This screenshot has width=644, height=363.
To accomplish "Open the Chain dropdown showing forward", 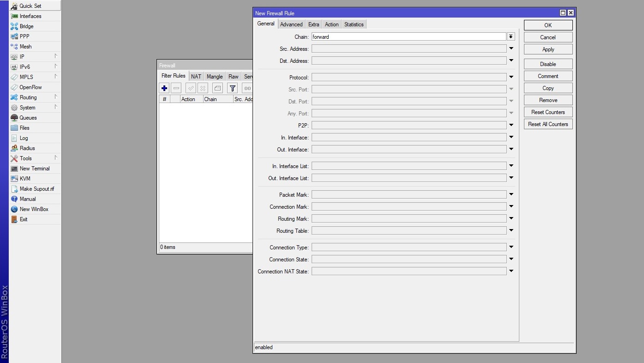I will [x=511, y=36].
